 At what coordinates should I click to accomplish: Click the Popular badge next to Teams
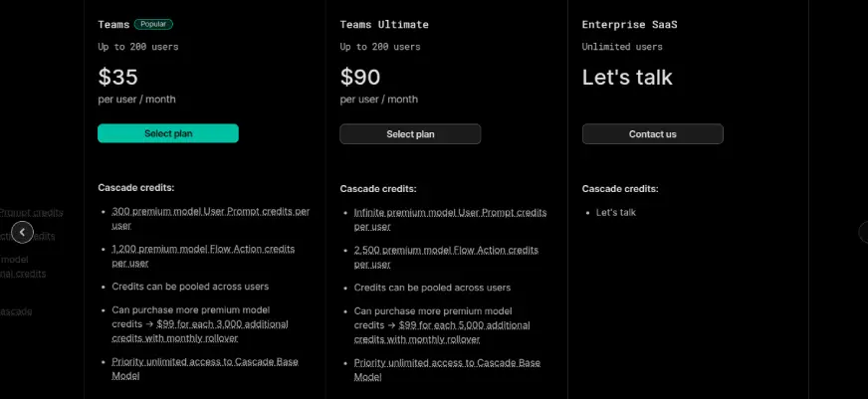click(153, 24)
